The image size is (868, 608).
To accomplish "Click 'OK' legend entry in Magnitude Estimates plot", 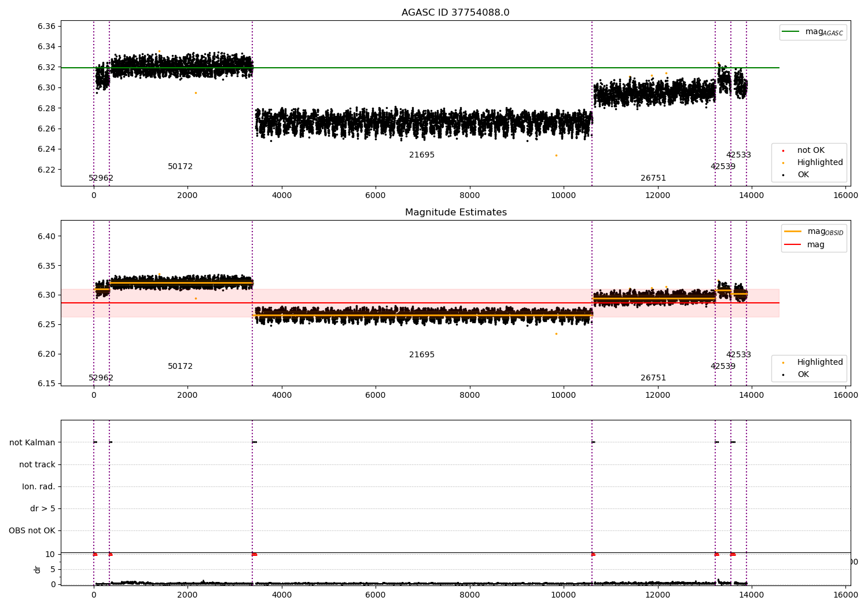I will 803,375.
